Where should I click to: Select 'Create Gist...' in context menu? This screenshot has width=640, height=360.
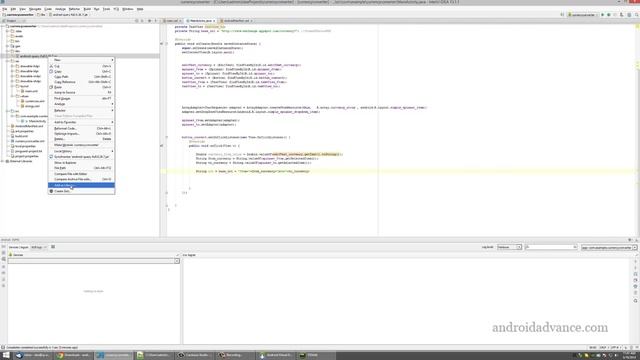point(81,191)
